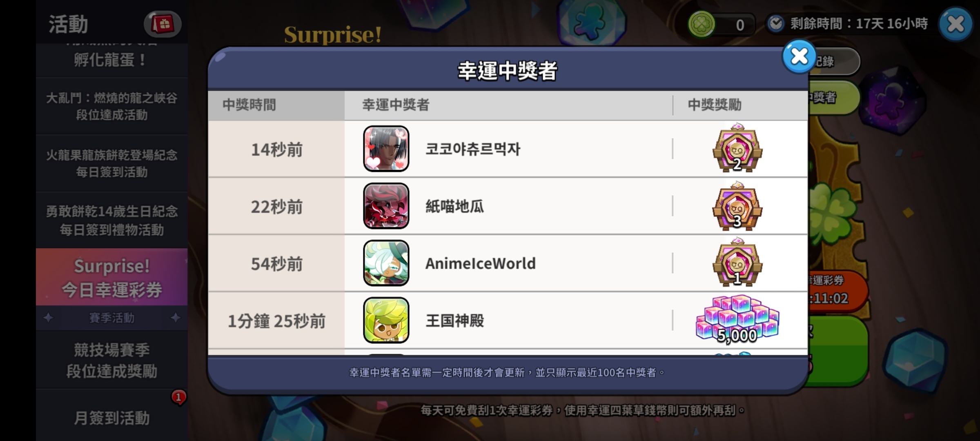Open the red gift box icon beside 活動
The image size is (980, 441).
163,24
